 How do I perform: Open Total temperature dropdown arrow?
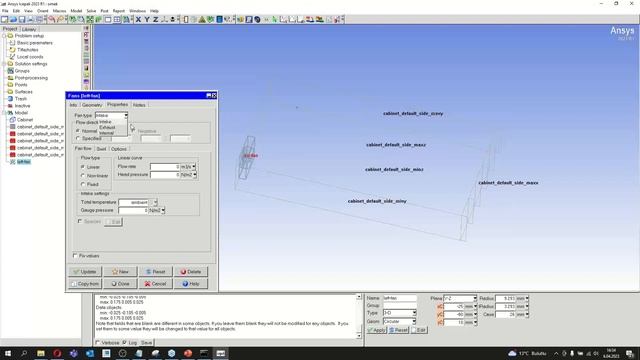tap(154, 202)
